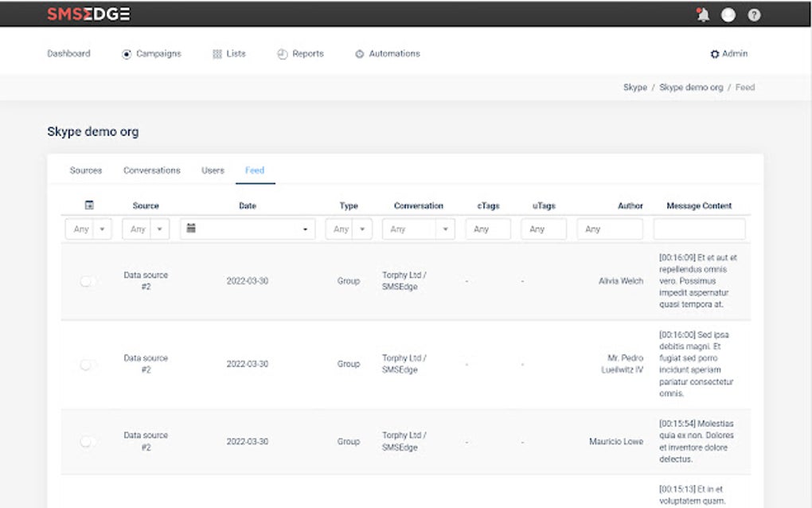Image resolution: width=812 pixels, height=508 pixels.
Task: Click the Message Content filter field
Action: [x=699, y=229]
